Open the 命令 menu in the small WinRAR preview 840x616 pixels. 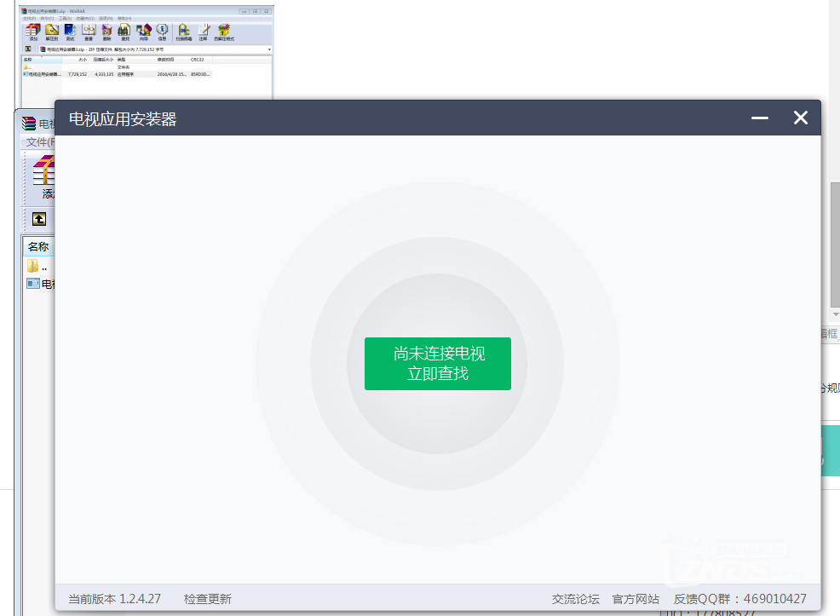(x=47, y=18)
